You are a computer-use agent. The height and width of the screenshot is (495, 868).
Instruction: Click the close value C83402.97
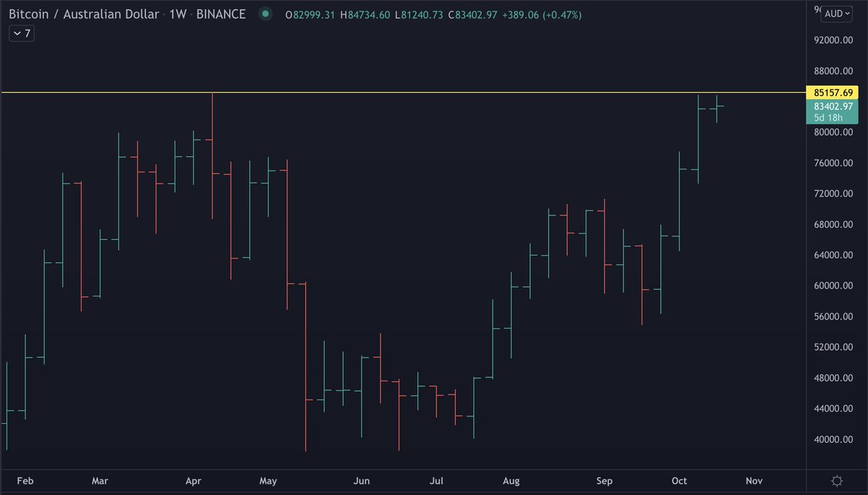click(x=471, y=14)
